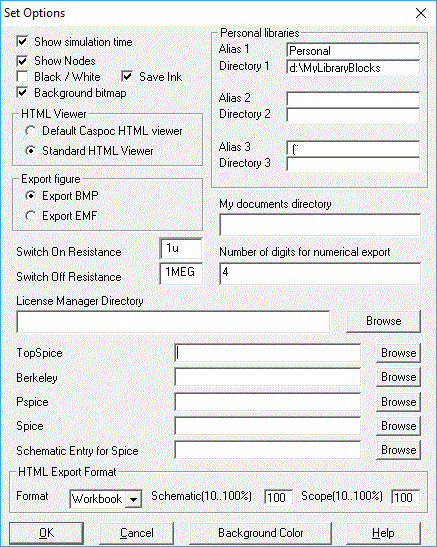Choose the Export EMF radio option

(x=31, y=216)
